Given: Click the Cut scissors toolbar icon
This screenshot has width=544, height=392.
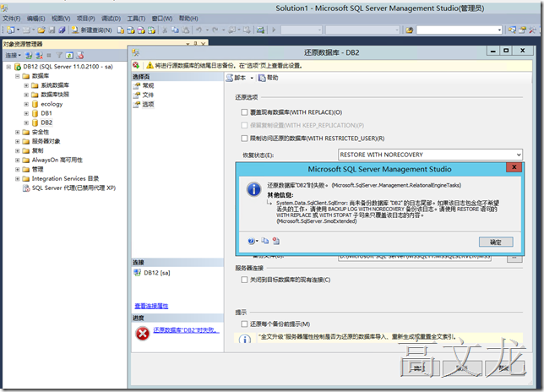Looking at the screenshot, I should 165,30.
